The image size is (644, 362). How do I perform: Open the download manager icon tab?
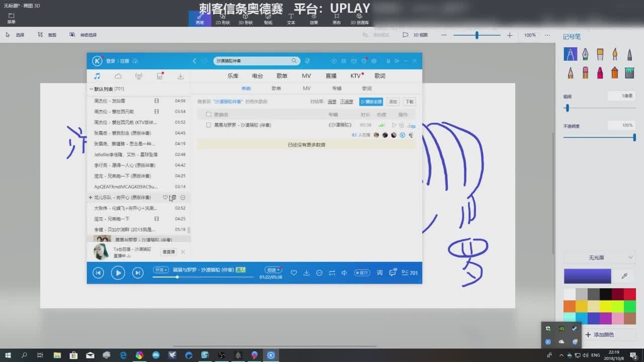[x=181, y=76]
